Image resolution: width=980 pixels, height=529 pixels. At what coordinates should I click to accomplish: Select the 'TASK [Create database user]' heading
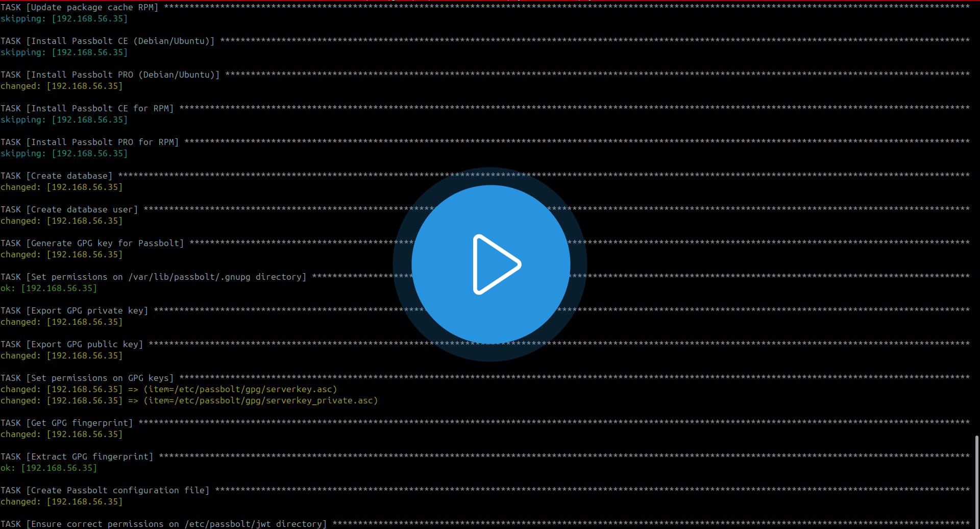click(69, 209)
